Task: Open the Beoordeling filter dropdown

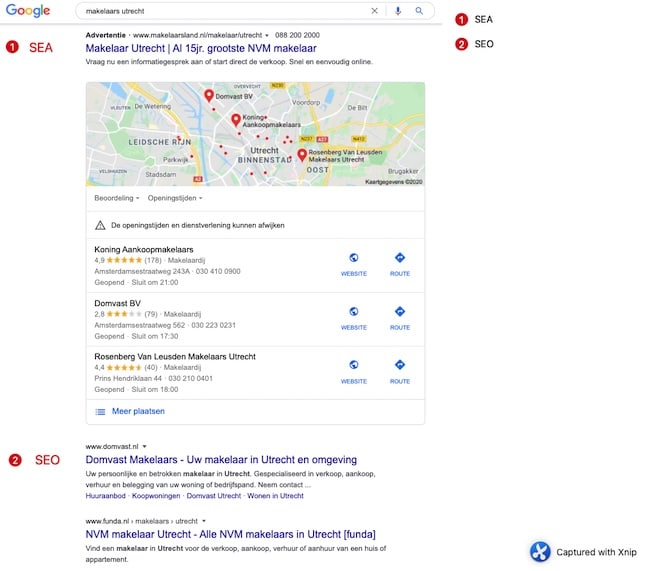Action: [117, 198]
